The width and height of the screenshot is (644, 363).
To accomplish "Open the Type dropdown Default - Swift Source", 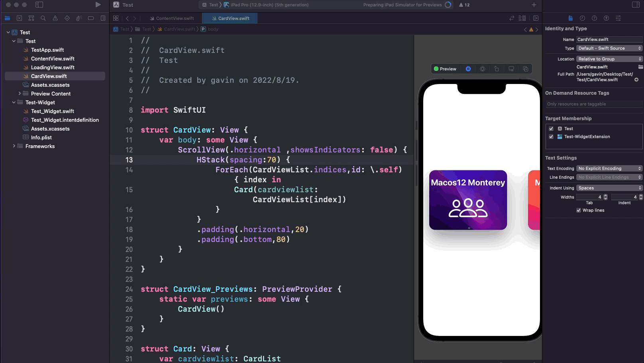I will pyautogui.click(x=609, y=48).
